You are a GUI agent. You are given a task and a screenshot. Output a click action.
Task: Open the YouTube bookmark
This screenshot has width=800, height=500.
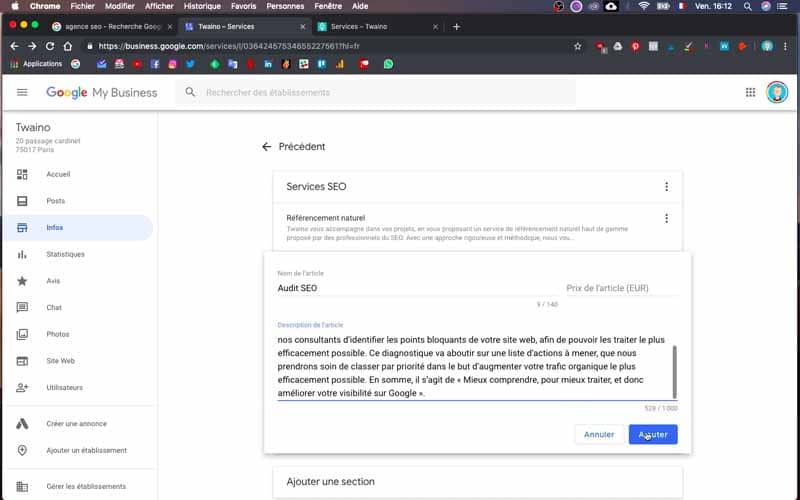(x=136, y=64)
